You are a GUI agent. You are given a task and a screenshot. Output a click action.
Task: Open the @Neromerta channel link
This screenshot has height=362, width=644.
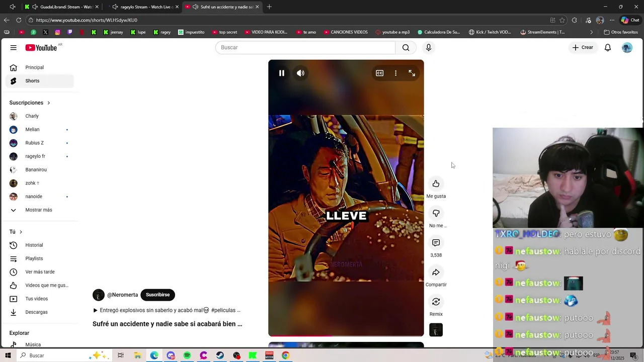point(122,295)
